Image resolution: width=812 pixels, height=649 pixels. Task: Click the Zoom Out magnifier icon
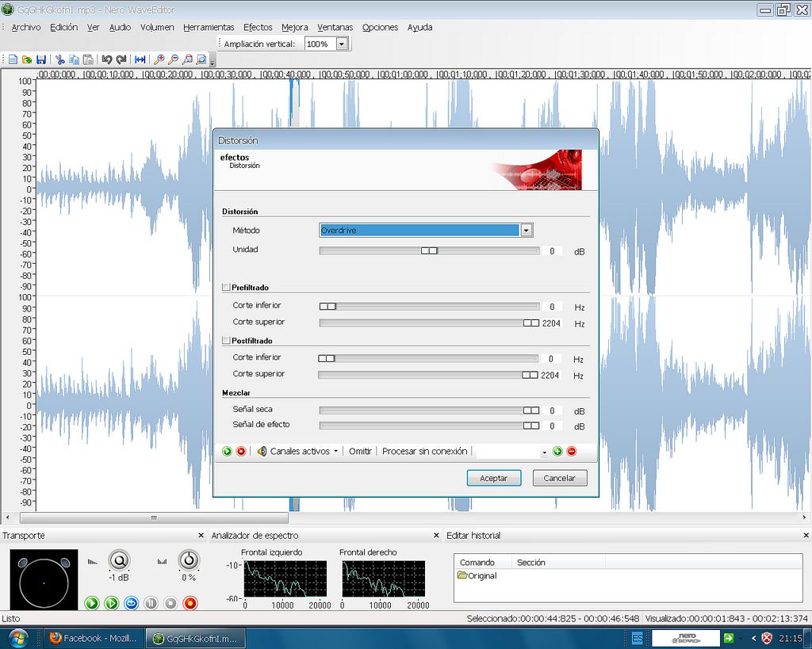pos(173,59)
